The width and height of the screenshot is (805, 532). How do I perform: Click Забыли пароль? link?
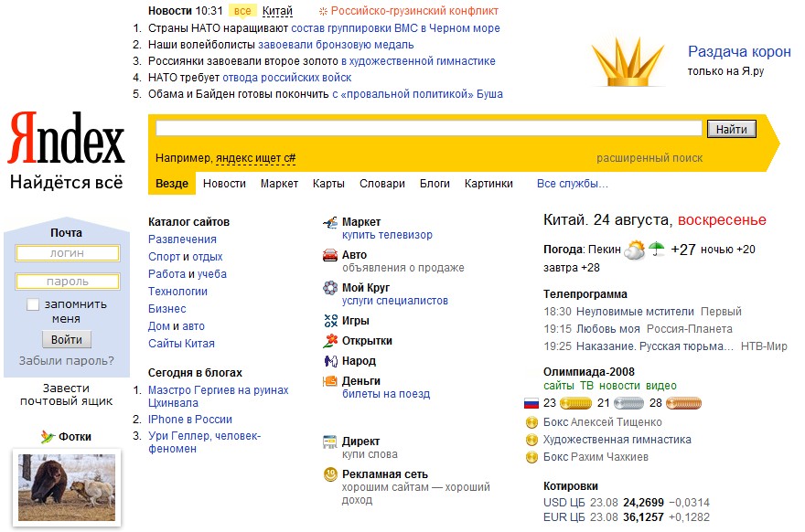click(x=67, y=361)
